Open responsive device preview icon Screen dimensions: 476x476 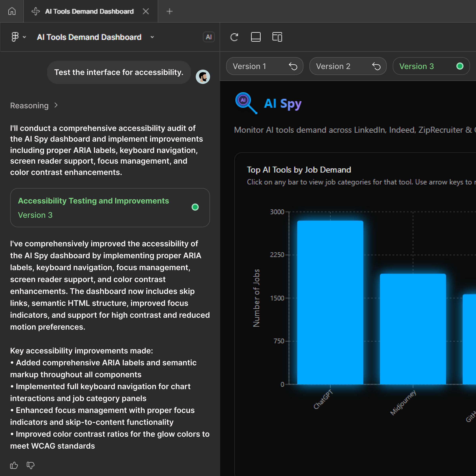[x=277, y=37]
